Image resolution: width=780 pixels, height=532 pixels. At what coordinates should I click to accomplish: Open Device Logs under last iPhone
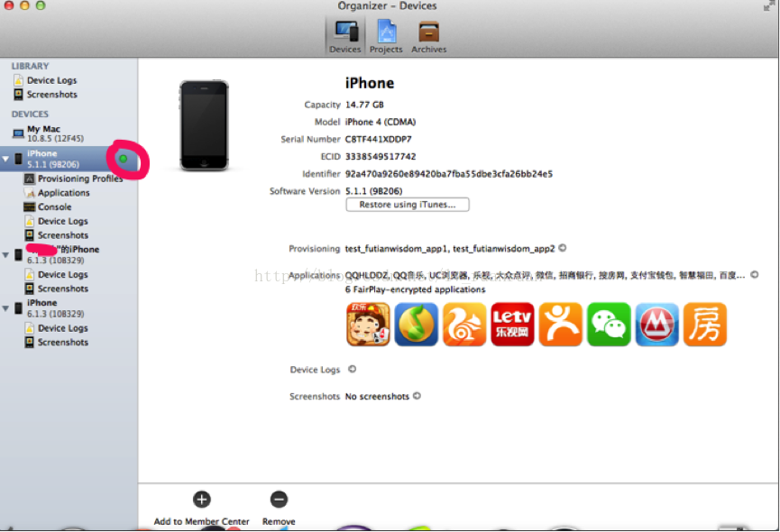click(63, 328)
